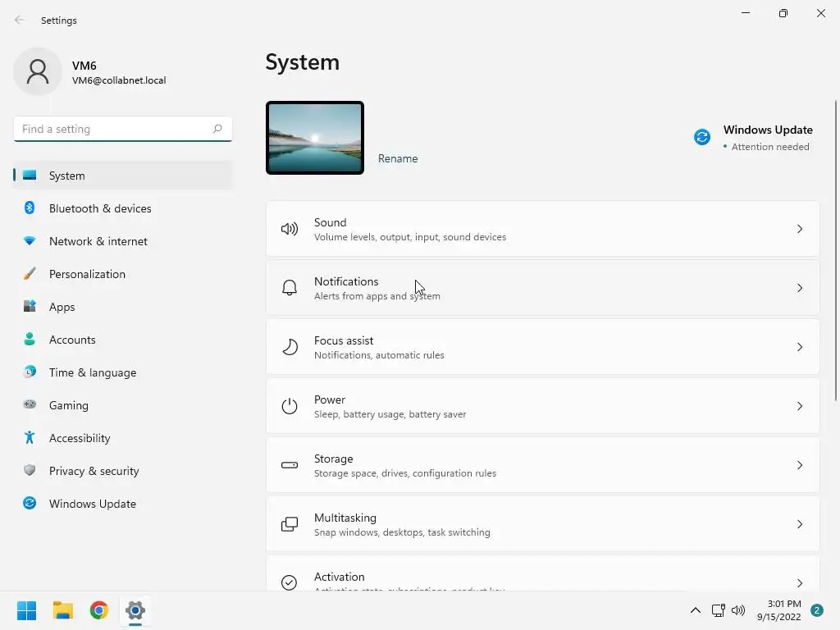The image size is (840, 630).
Task: Open the Apps section
Action: [123, 307]
